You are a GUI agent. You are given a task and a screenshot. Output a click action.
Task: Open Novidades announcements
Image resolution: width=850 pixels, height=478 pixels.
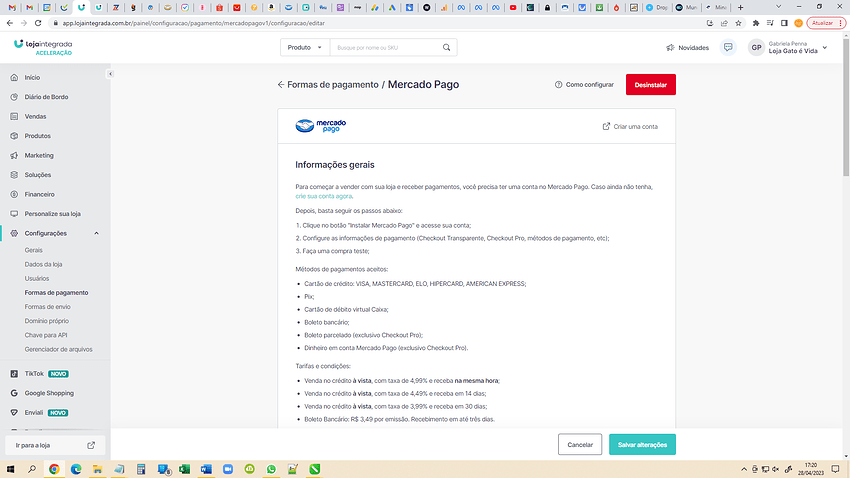click(687, 48)
